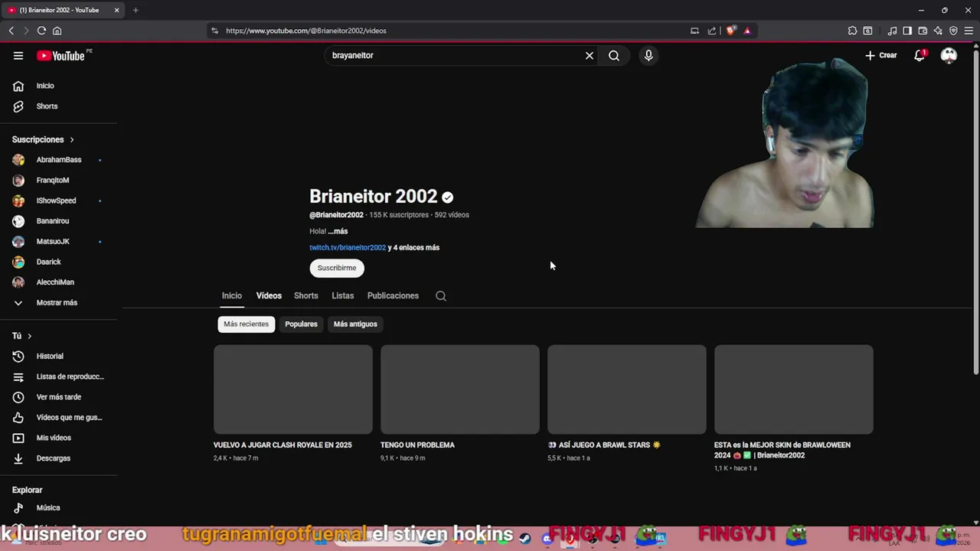
Task: Open the Brave wallet icon
Action: pyautogui.click(x=923, y=31)
